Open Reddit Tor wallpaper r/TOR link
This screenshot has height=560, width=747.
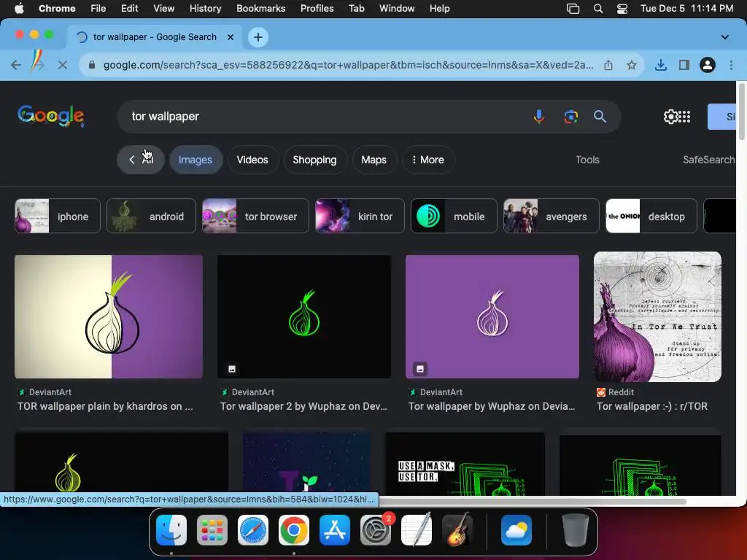tap(651, 406)
